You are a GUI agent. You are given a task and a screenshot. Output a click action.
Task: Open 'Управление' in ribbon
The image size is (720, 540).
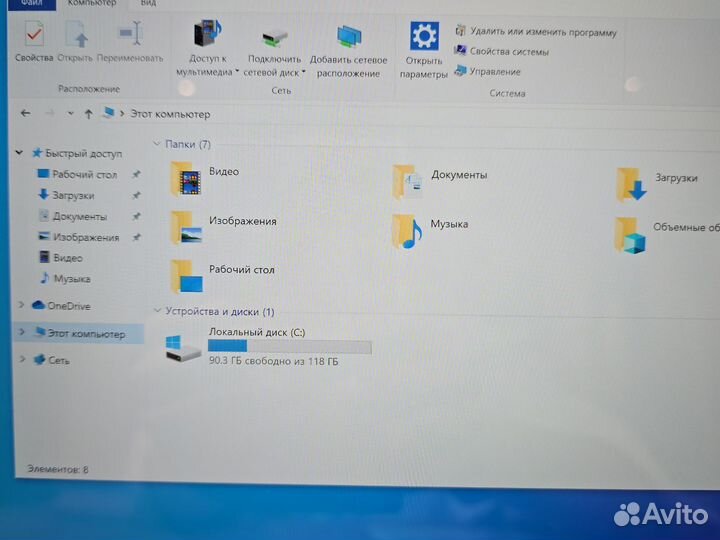pyautogui.click(x=488, y=71)
